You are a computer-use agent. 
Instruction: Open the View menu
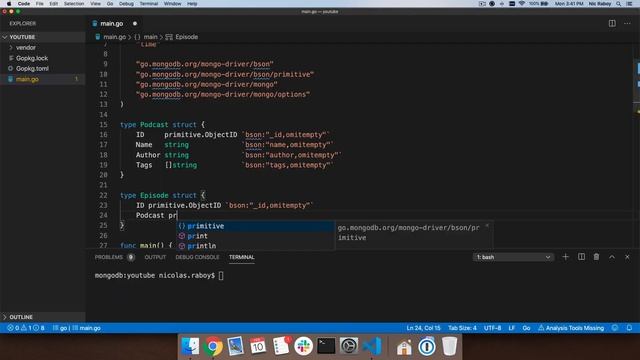click(x=96, y=4)
